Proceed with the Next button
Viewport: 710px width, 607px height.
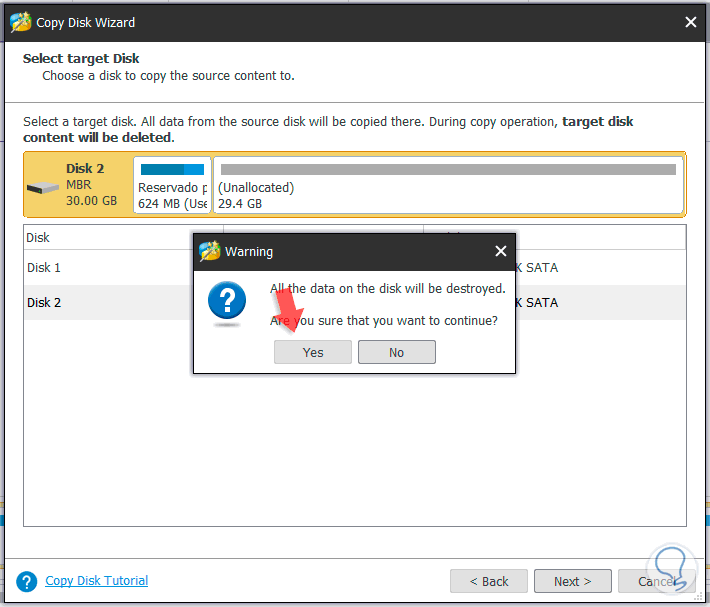click(572, 581)
